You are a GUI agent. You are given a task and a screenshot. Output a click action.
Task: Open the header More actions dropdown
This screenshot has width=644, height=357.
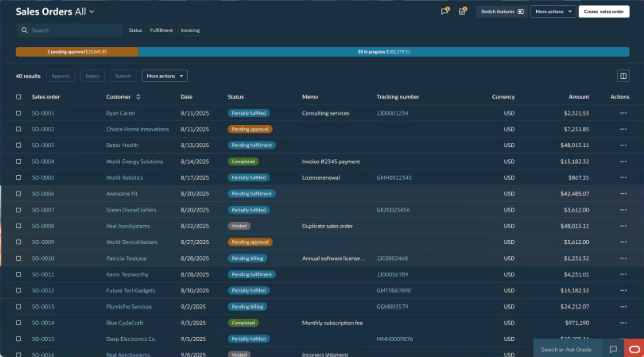pyautogui.click(x=553, y=12)
